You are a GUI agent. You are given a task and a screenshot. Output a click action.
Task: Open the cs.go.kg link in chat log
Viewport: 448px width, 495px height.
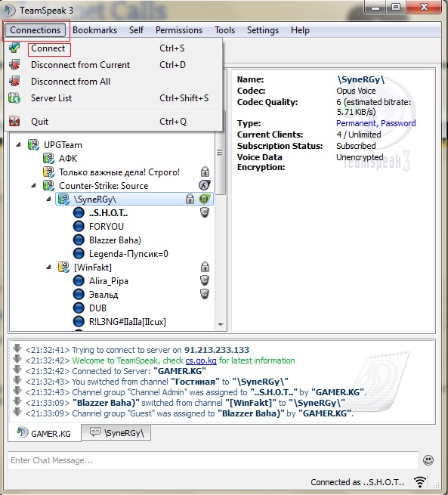(x=201, y=360)
